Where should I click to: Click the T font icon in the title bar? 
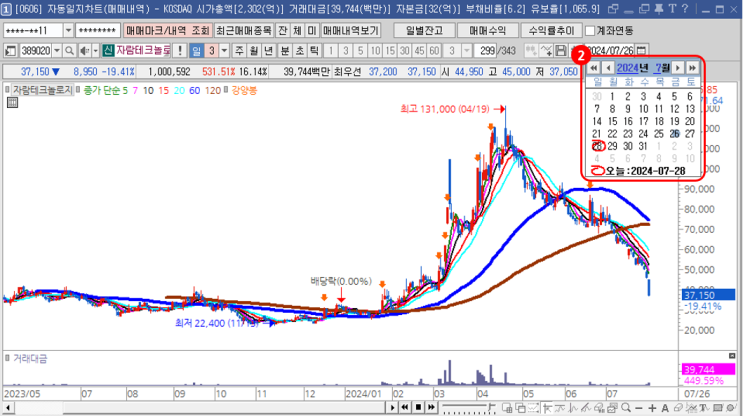tap(672, 9)
